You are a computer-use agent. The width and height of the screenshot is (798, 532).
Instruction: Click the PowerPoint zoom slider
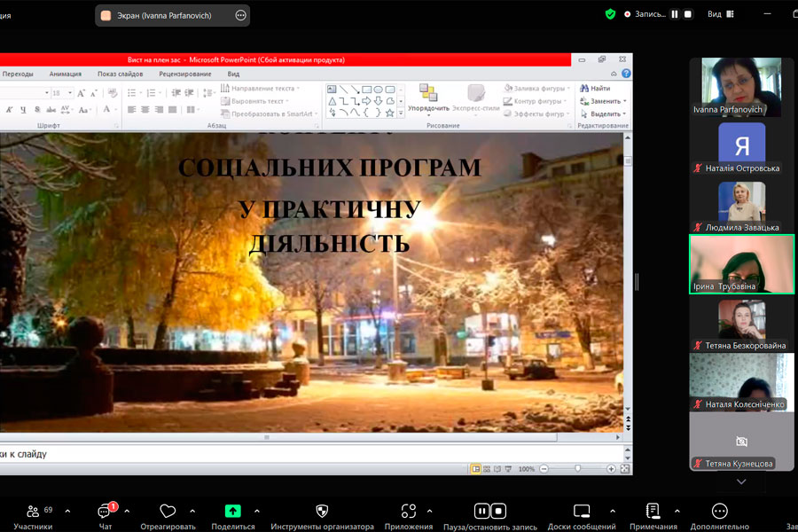577,468
